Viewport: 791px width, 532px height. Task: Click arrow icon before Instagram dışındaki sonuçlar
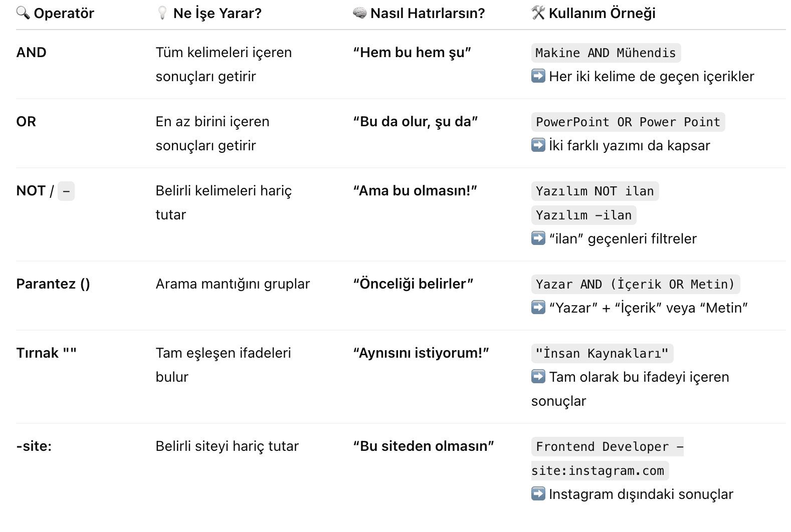coord(538,494)
